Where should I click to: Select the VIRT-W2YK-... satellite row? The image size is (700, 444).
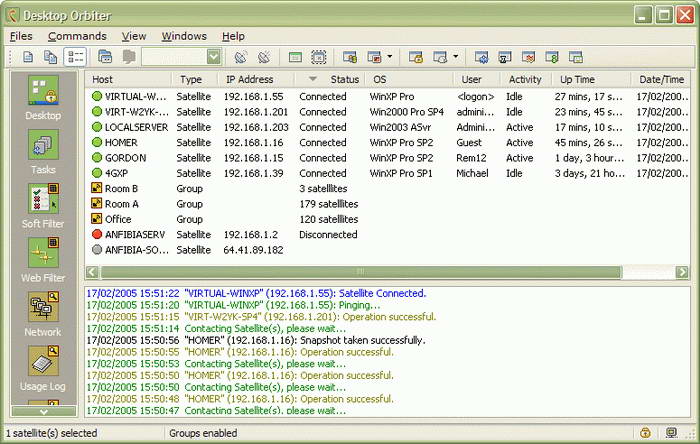coord(388,112)
